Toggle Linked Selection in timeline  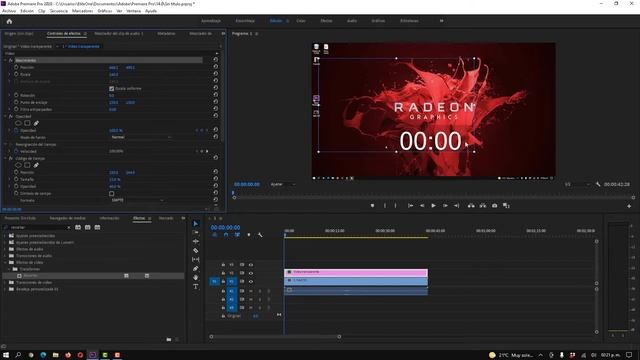tap(237, 235)
